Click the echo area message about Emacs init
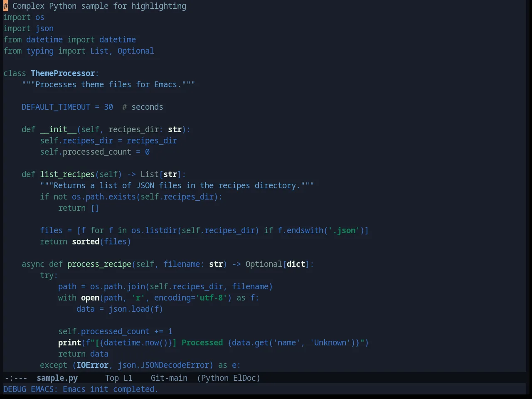This screenshot has height=399, width=532. 81,389
